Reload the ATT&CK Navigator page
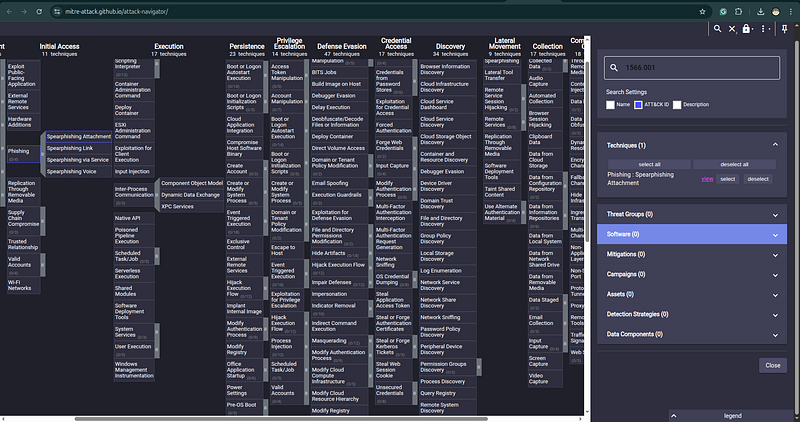 [39, 11]
